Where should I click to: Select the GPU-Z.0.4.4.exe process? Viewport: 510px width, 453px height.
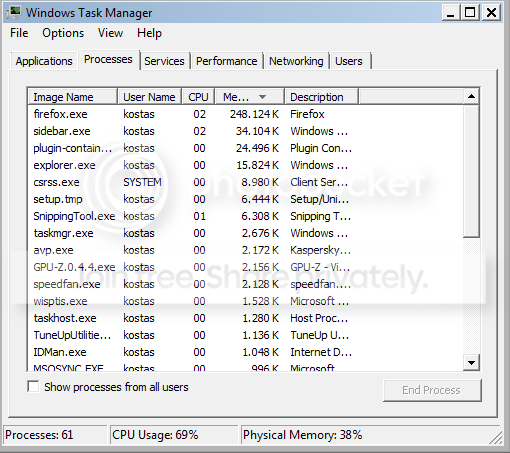tap(246, 267)
